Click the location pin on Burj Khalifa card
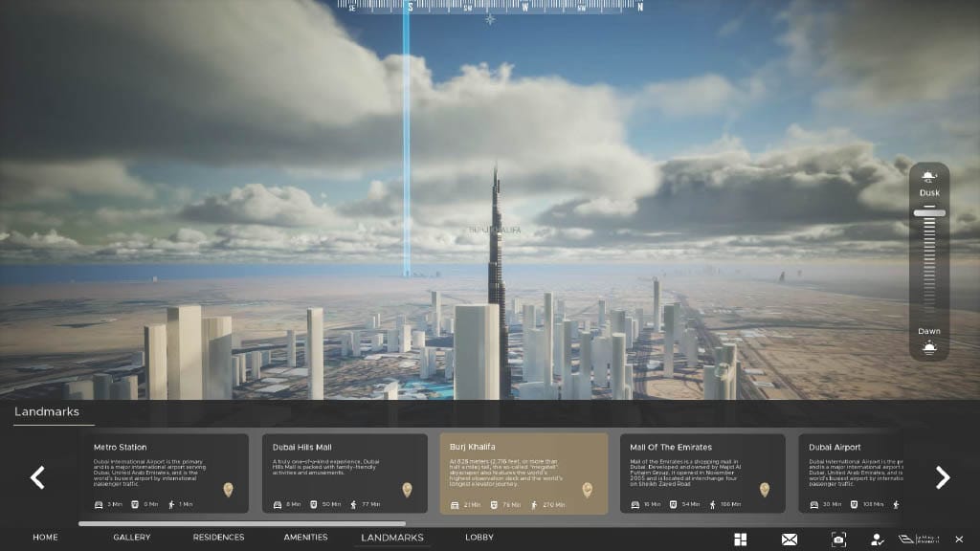The height and width of the screenshot is (551, 980). coord(587,490)
